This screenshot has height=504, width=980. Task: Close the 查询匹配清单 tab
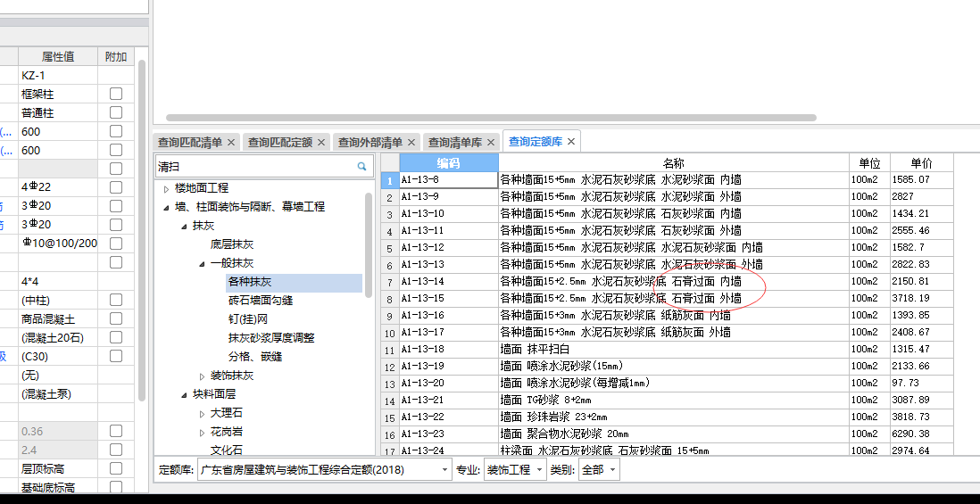tap(231, 142)
